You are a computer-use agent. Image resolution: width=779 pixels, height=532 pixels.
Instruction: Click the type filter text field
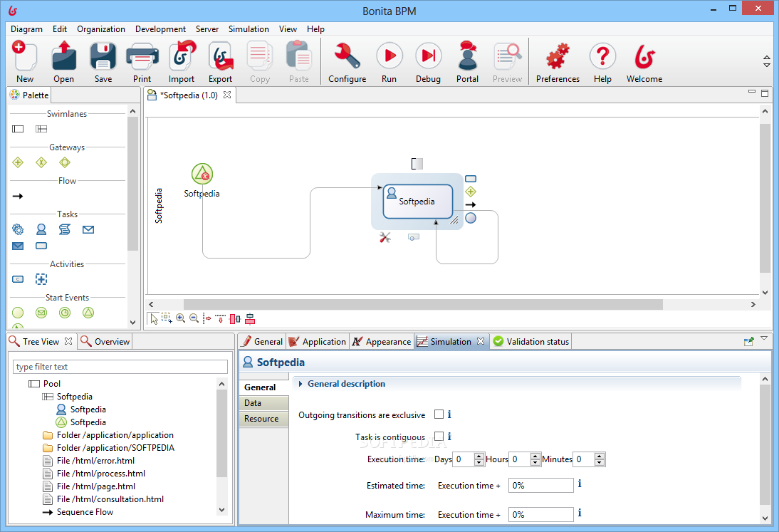click(x=120, y=367)
